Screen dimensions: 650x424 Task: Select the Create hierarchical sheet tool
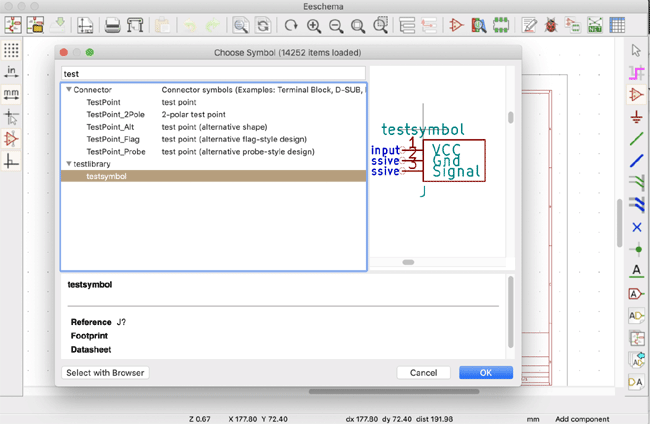636,338
